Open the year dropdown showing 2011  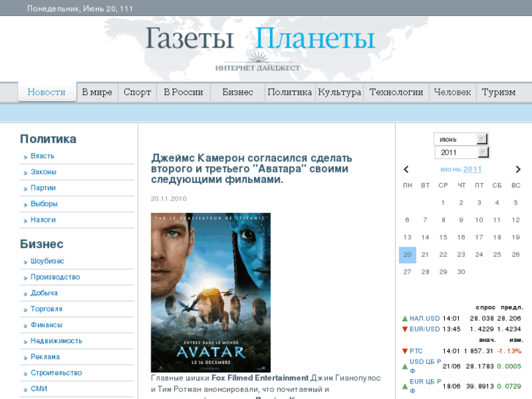pos(462,152)
